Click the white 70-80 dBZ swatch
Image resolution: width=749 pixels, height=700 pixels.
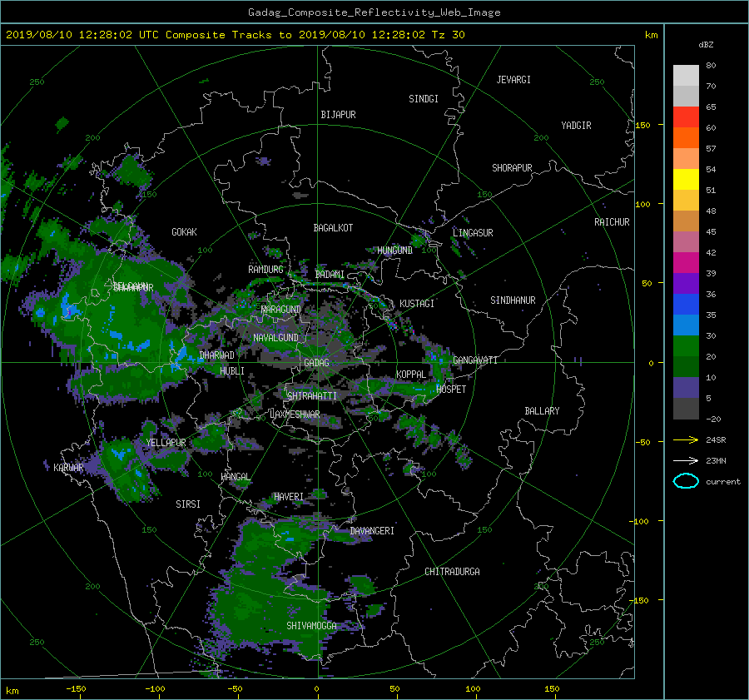coord(686,75)
